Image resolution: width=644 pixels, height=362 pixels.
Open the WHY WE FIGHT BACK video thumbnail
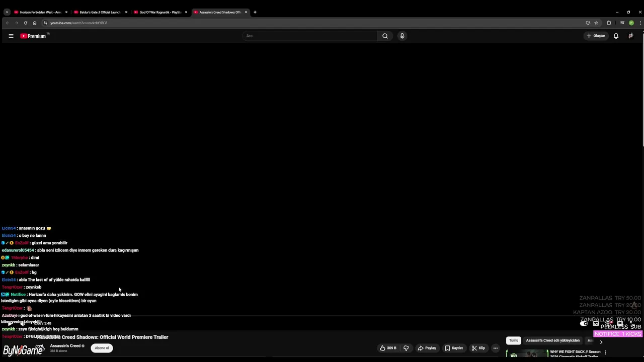coord(527,354)
